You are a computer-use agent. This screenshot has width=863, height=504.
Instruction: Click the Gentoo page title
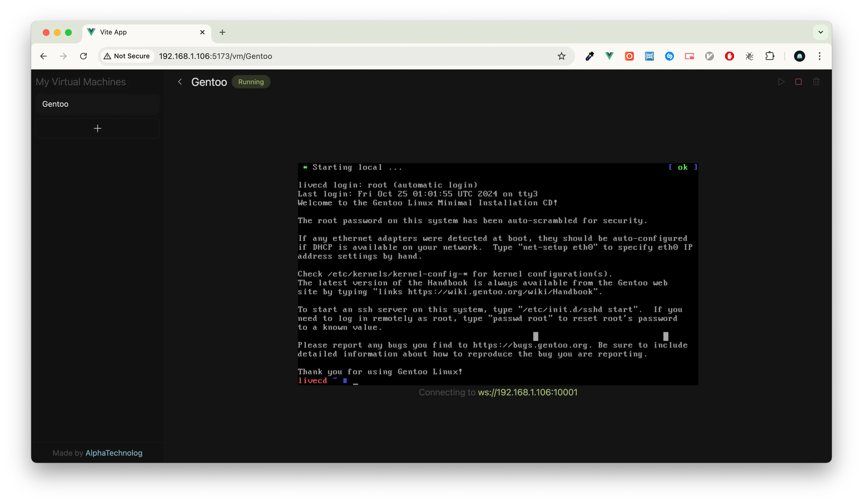pos(209,82)
